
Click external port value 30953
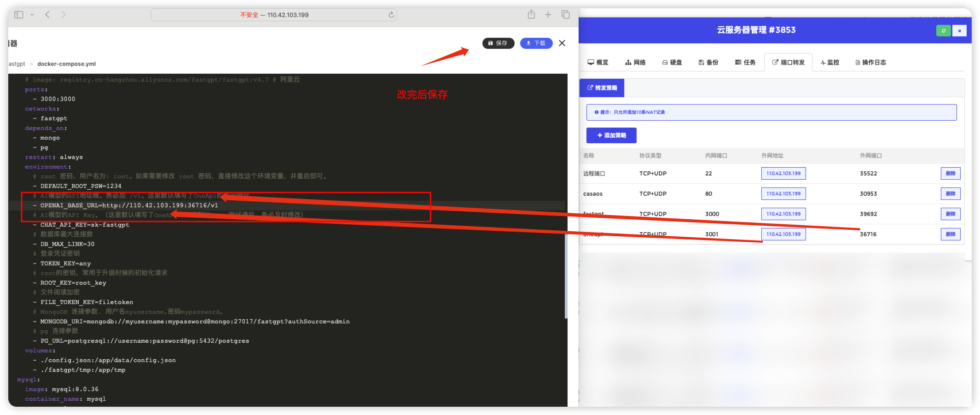868,194
